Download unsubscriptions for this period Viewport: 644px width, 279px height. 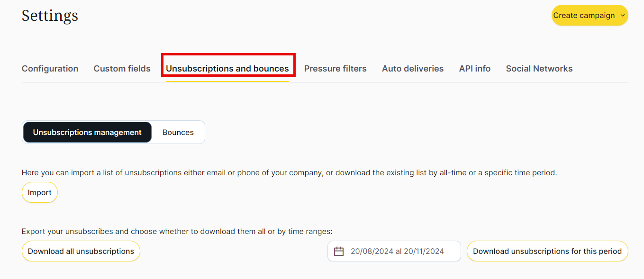click(x=547, y=251)
